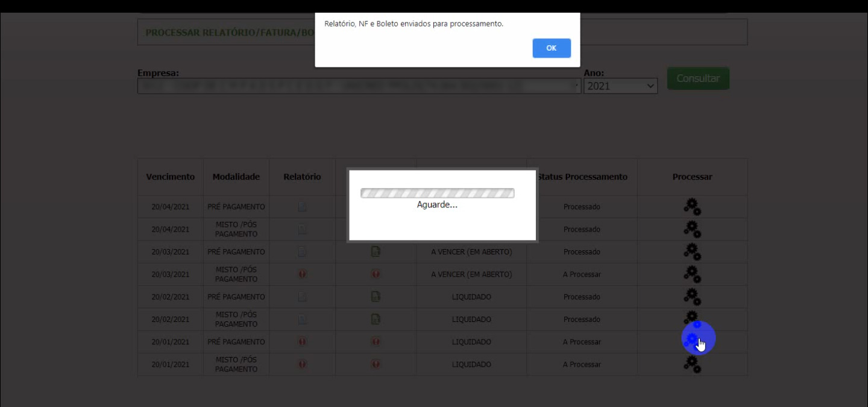868x407 pixels.
Task: Click MISTO /PÓS PAGAMENTO in the 20/02/2021 row
Action: 236,319
